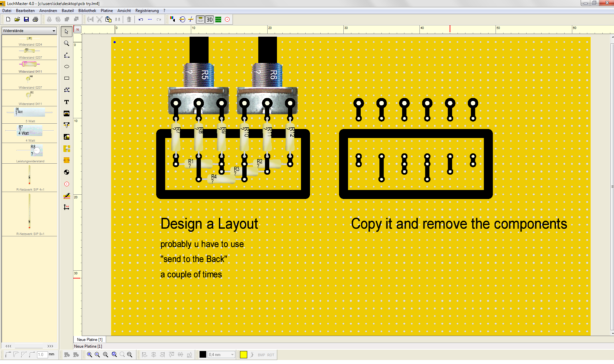
Task: Pick the black line color swatch
Action: tap(203, 355)
